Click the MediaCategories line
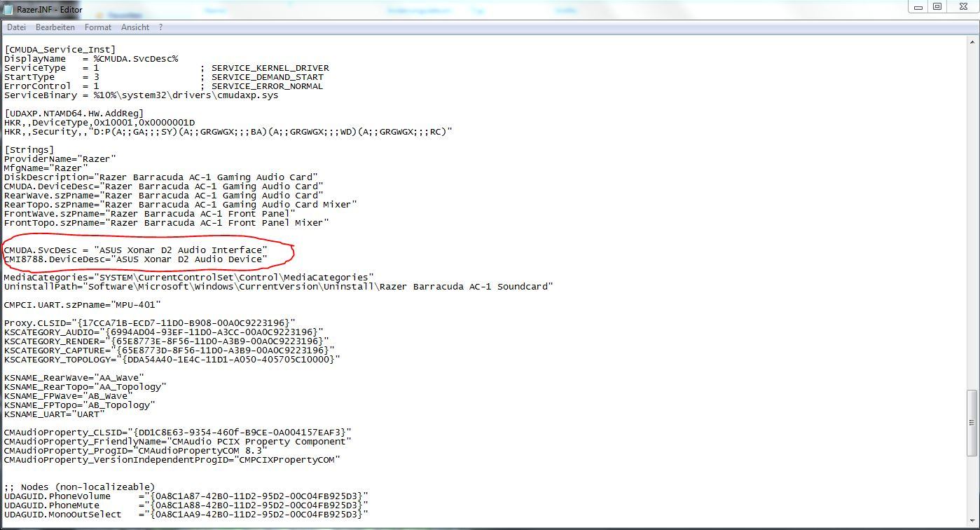The height and width of the screenshot is (530, 980). 188,278
